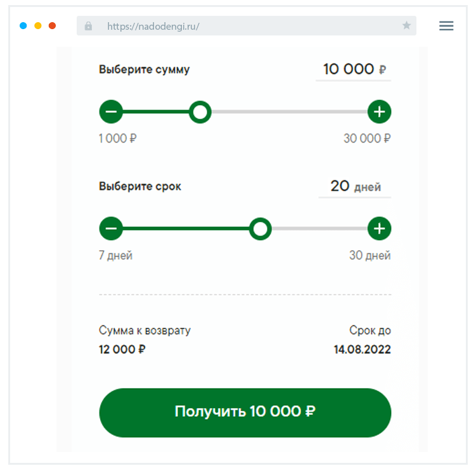Click the 30 000 ₽ maximum label
Screen dimensions: 476x473
point(367,139)
